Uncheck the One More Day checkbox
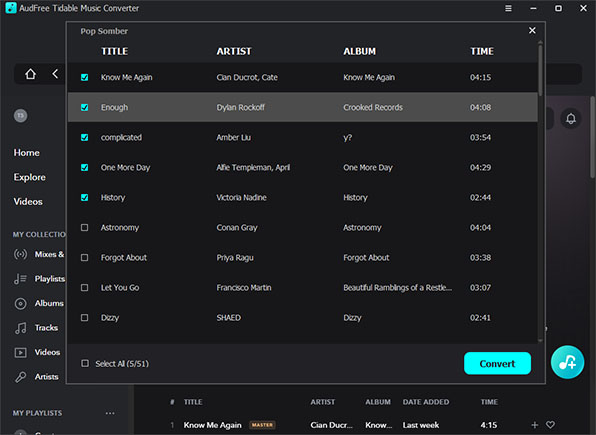This screenshot has height=435, width=596. point(84,167)
